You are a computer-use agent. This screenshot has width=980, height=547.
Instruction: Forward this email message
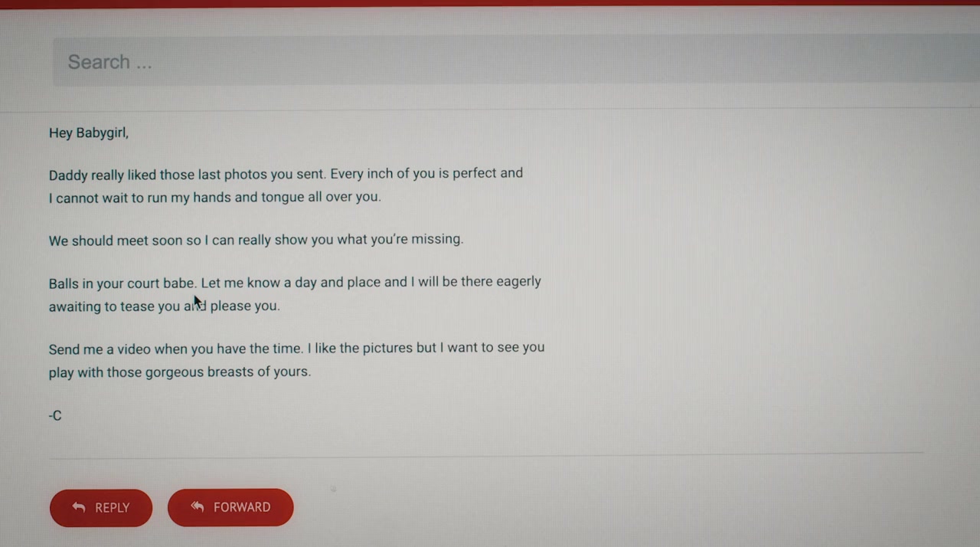pyautogui.click(x=230, y=507)
